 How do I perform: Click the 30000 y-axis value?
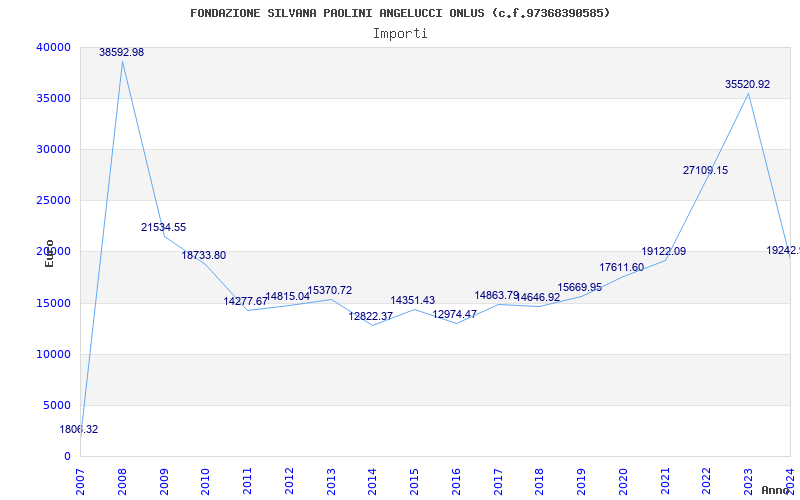pyautogui.click(x=53, y=149)
